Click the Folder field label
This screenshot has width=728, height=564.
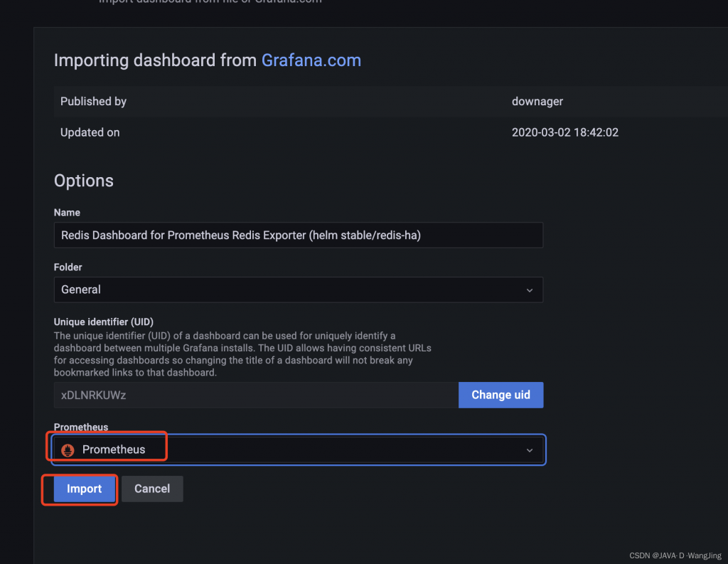[x=68, y=267]
